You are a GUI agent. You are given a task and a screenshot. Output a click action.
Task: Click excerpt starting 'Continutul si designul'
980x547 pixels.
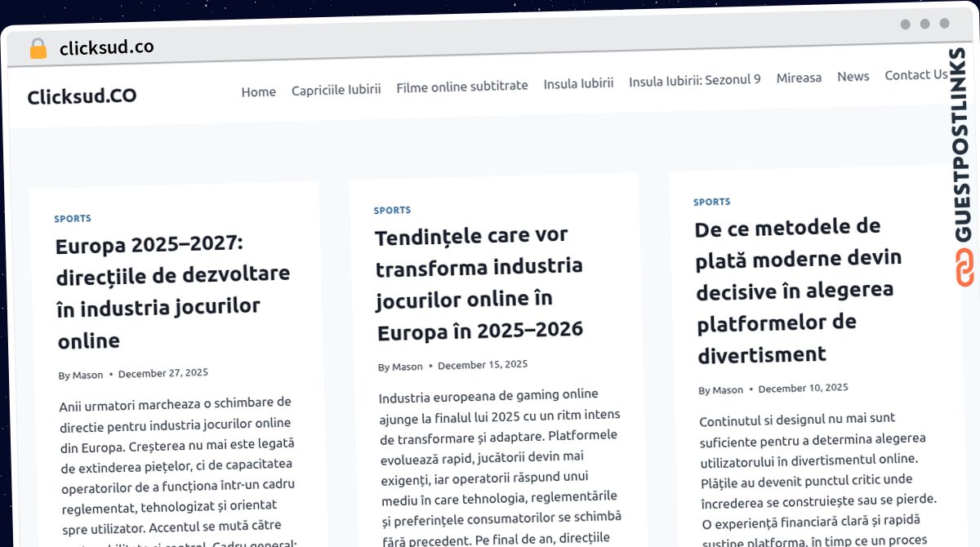point(818,479)
